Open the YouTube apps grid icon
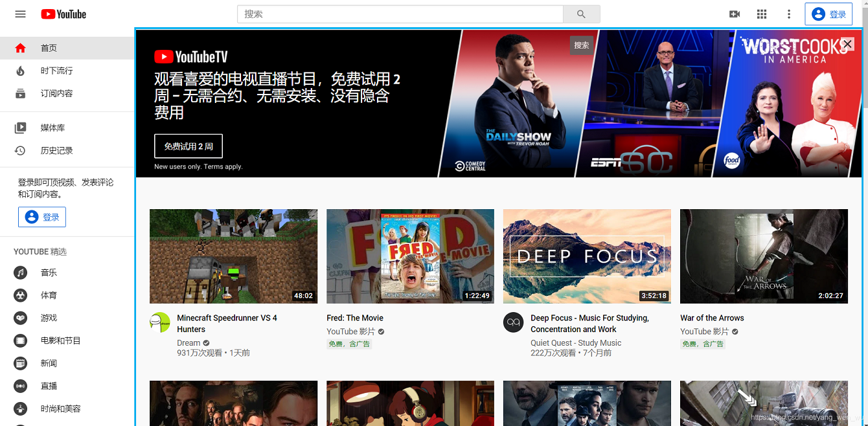 click(762, 14)
